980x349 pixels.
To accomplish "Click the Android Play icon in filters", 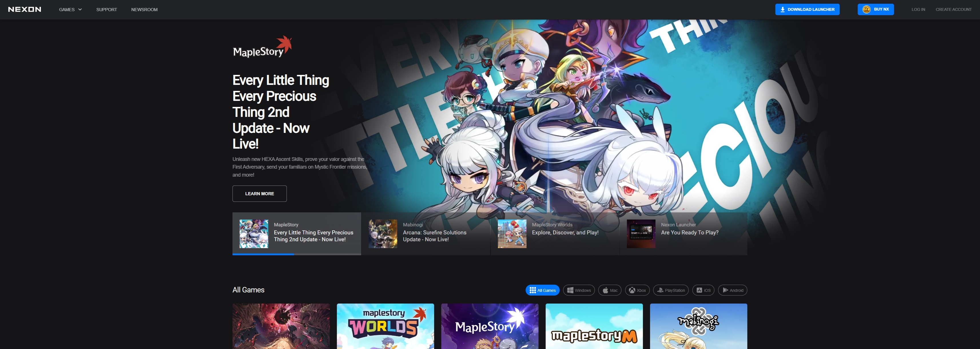I will pyautogui.click(x=725, y=290).
